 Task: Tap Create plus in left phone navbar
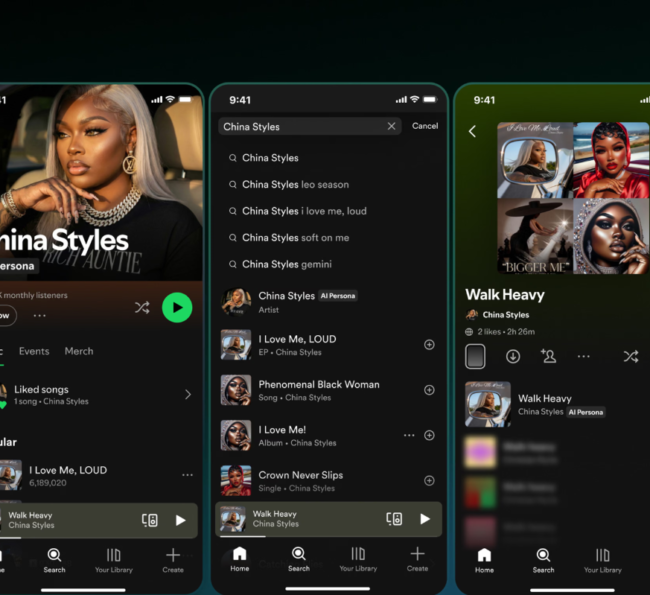(173, 561)
